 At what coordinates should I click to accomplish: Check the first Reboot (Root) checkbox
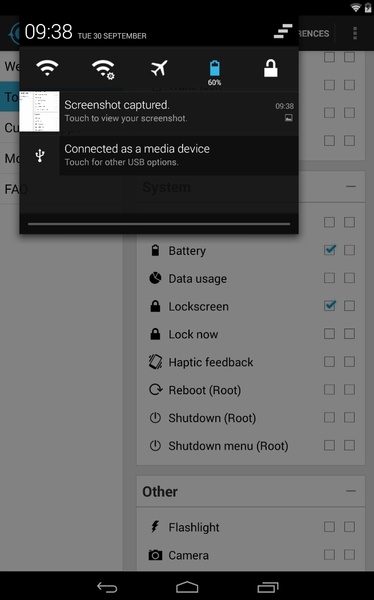coord(330,389)
